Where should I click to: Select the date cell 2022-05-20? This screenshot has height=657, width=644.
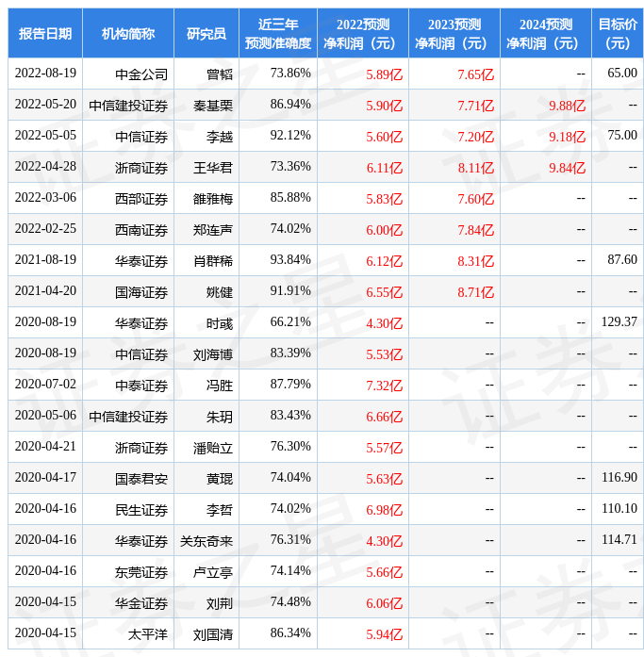[45, 105]
